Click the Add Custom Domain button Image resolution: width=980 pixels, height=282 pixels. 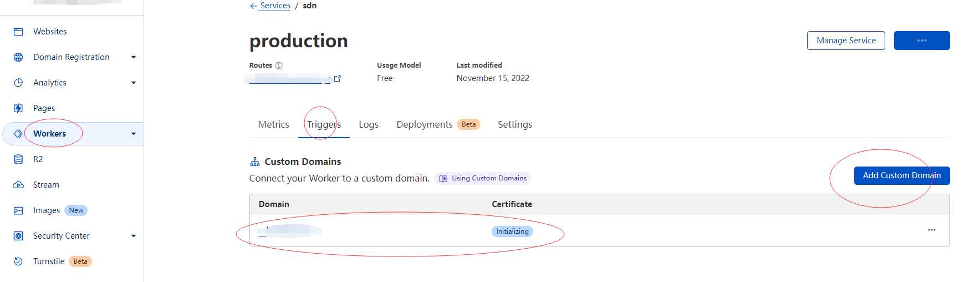[902, 175]
